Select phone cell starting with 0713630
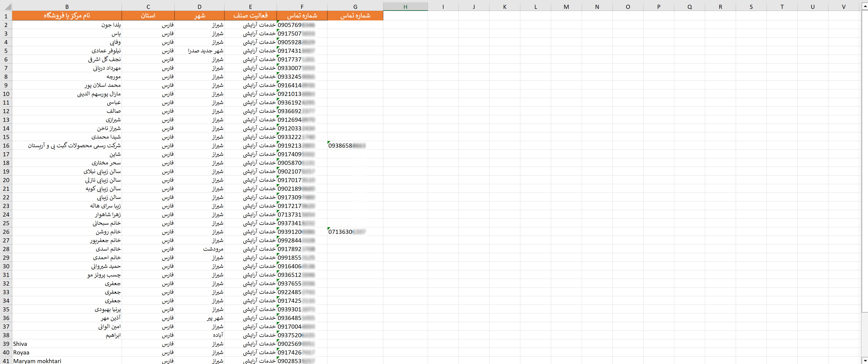 [x=355, y=232]
